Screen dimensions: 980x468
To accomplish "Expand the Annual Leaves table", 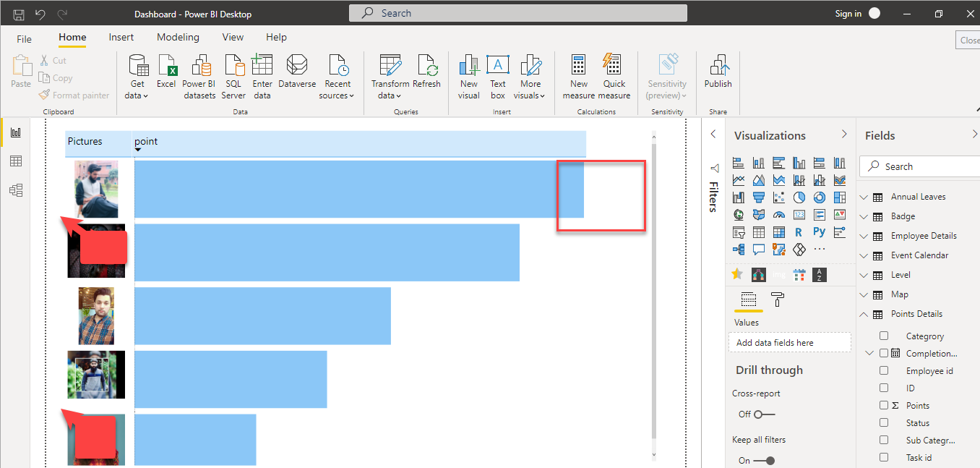I will 863,197.
